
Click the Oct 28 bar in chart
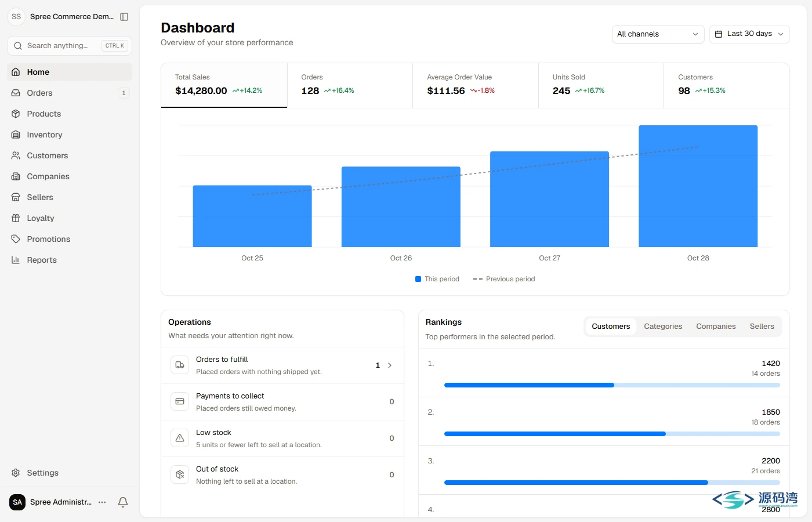point(698,186)
